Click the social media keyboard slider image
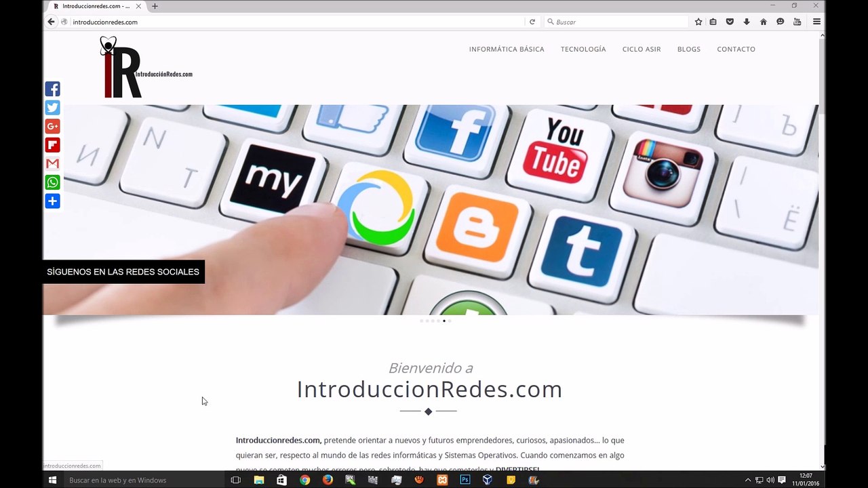This screenshot has width=868, height=488. coord(431,209)
